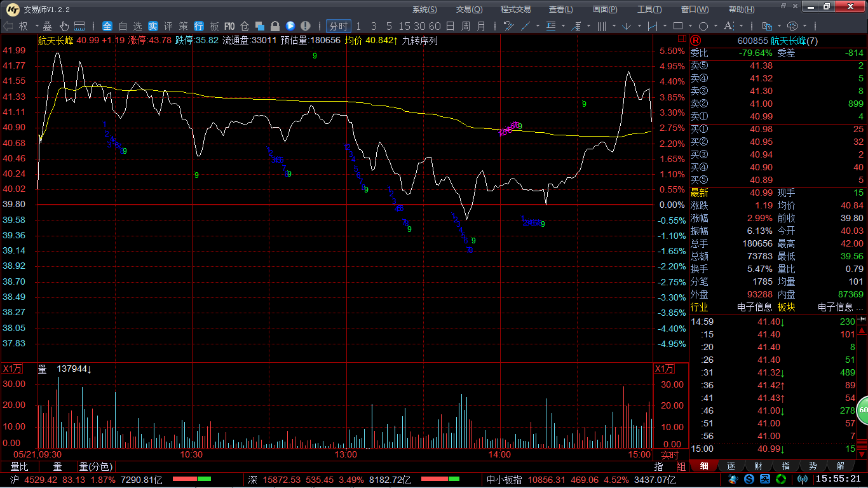Screen dimensions: 868x488
Task: Toggle the blue 全 view button
Action: (x=107, y=26)
